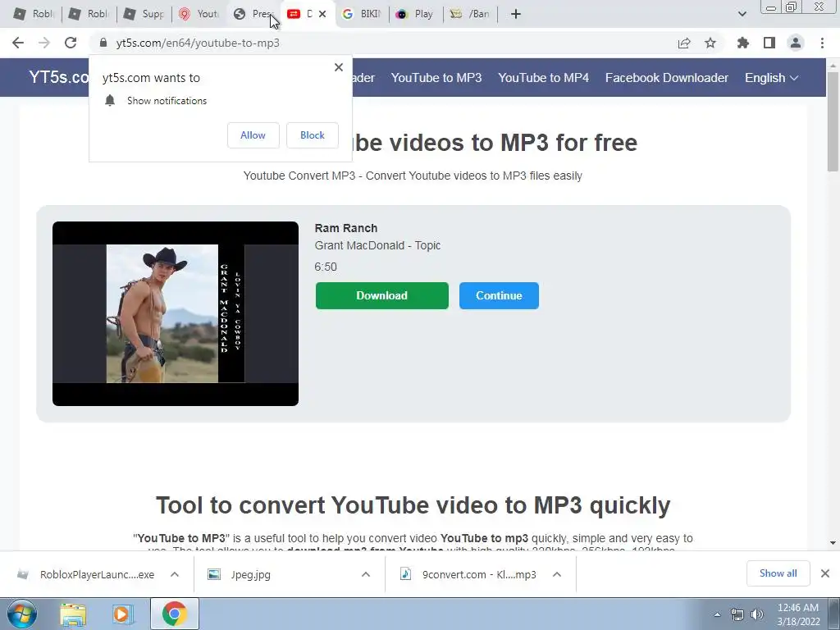
Task: Click the Ram Ranch title text
Action: [x=346, y=228]
